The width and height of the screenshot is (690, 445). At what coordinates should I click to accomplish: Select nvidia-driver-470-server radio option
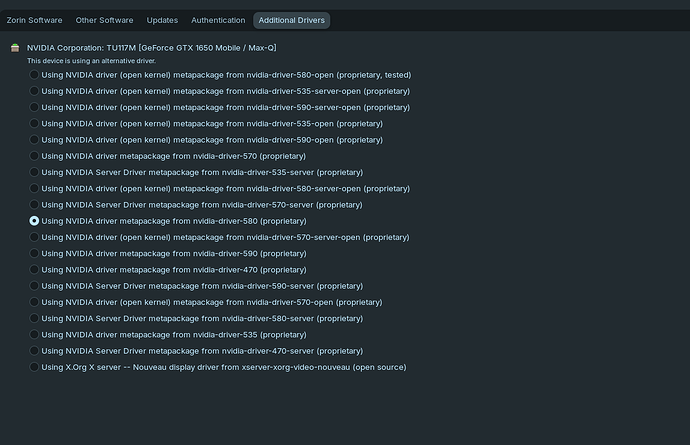click(34, 351)
